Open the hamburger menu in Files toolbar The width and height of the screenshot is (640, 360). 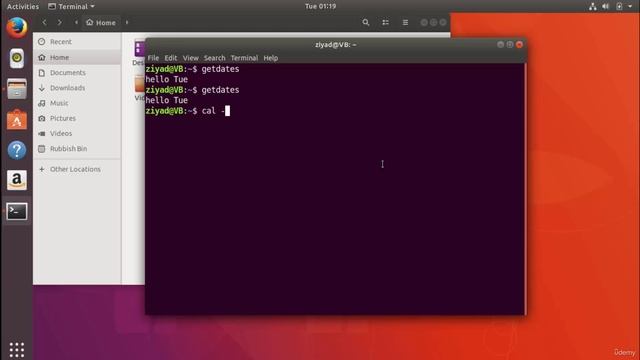point(405,22)
